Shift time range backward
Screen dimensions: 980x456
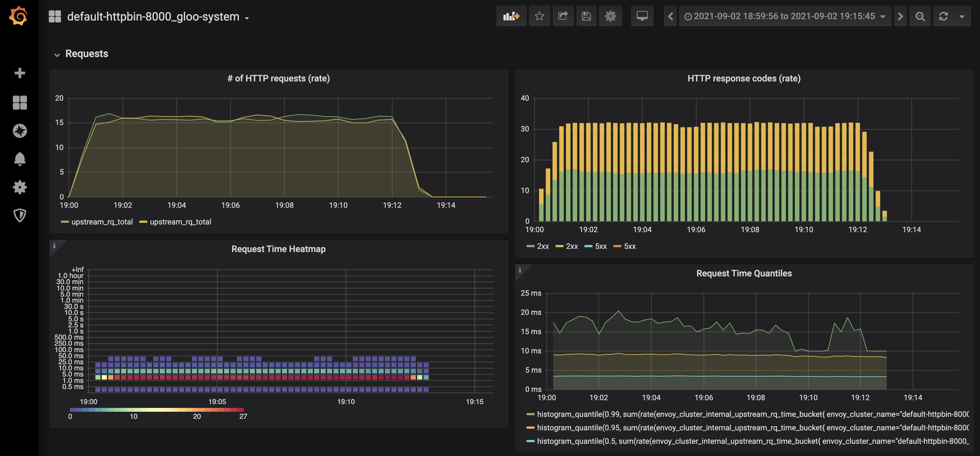point(670,16)
